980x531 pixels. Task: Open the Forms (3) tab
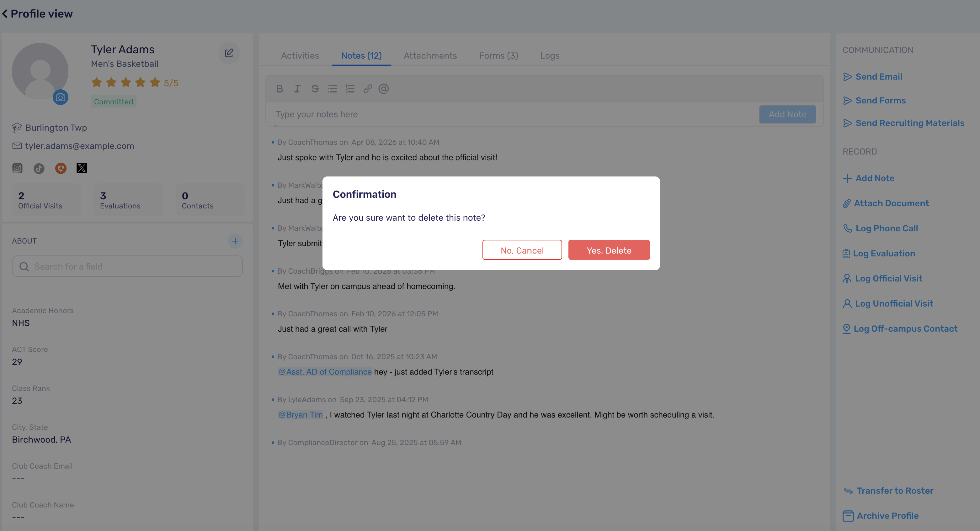click(x=498, y=55)
